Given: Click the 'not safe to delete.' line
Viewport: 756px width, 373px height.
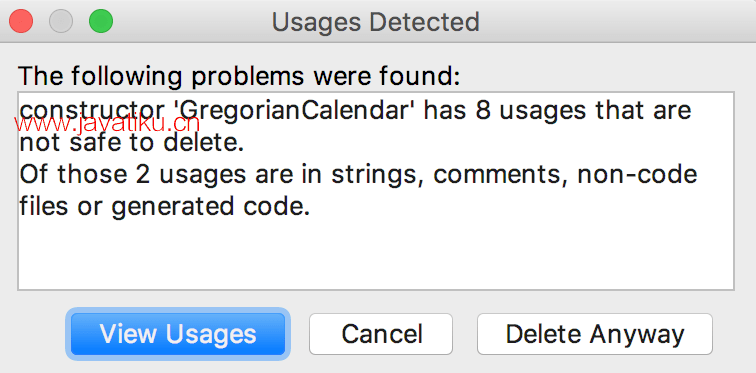Looking at the screenshot, I should [x=131, y=143].
